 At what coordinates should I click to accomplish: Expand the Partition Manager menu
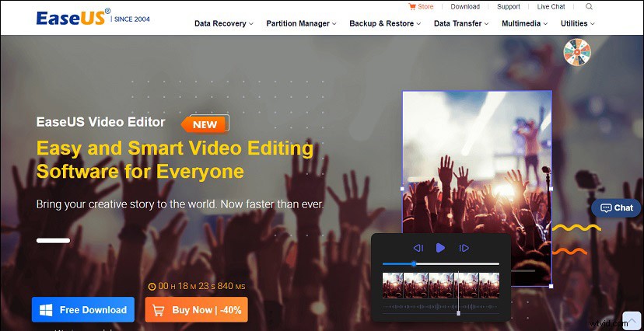[302, 24]
